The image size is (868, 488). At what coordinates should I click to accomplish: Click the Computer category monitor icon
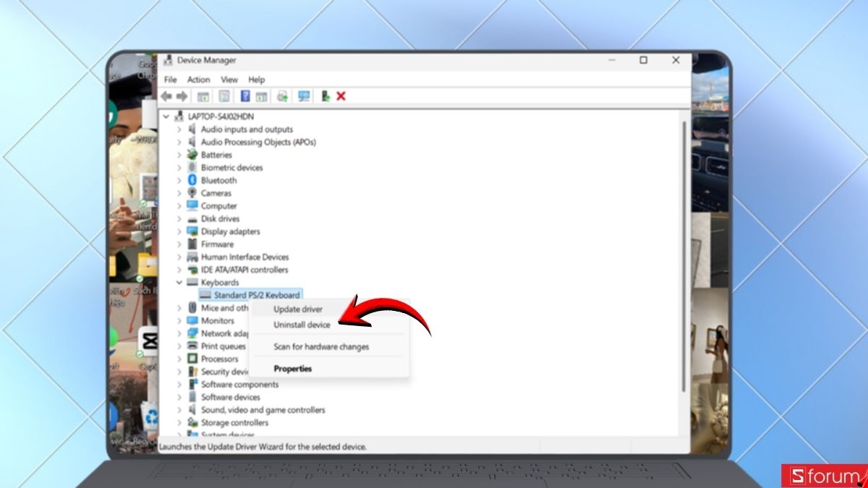pyautogui.click(x=192, y=206)
